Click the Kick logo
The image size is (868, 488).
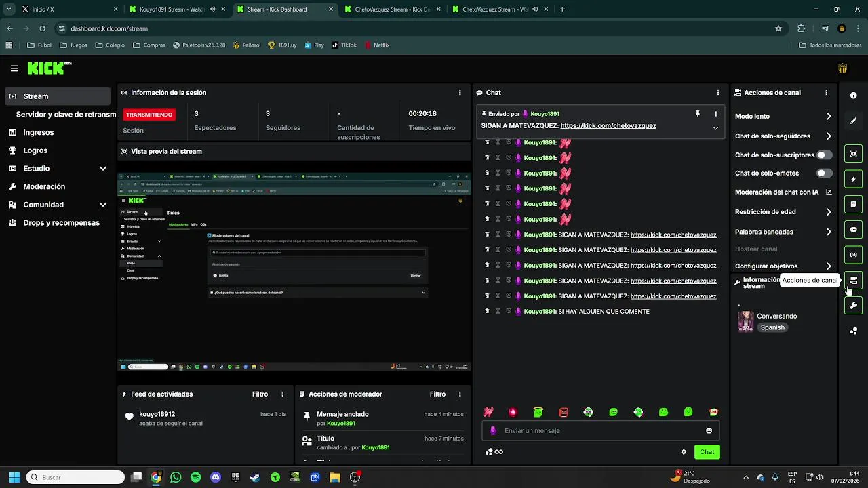(x=49, y=68)
